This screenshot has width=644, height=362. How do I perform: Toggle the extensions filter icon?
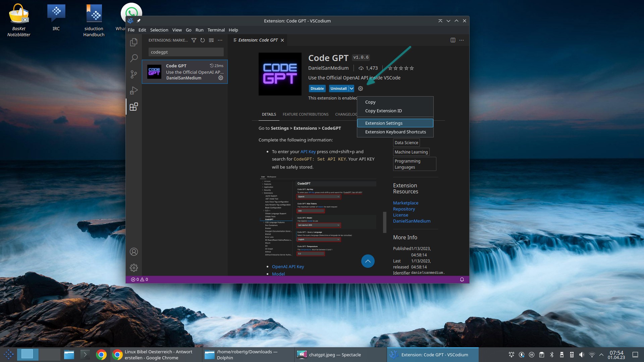(x=194, y=40)
